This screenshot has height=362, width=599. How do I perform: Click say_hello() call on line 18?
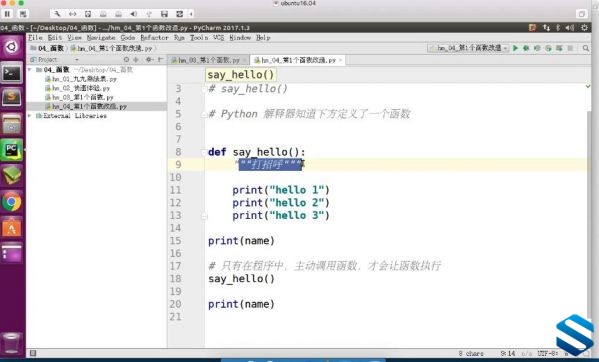pos(241,279)
